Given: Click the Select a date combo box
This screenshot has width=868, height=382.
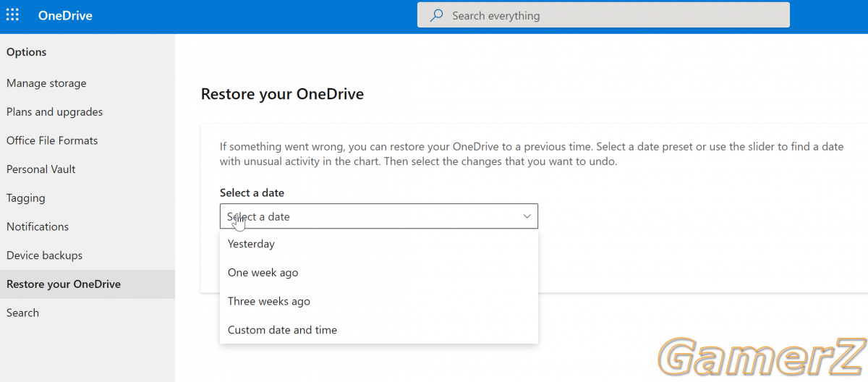Looking at the screenshot, I should [379, 216].
